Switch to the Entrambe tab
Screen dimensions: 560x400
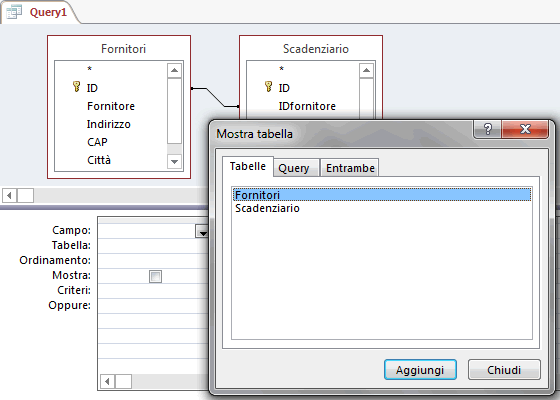pyautogui.click(x=350, y=168)
